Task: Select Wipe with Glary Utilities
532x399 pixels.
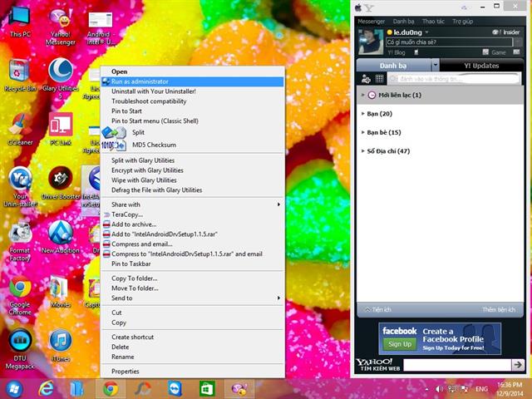Action: pyautogui.click(x=192, y=180)
